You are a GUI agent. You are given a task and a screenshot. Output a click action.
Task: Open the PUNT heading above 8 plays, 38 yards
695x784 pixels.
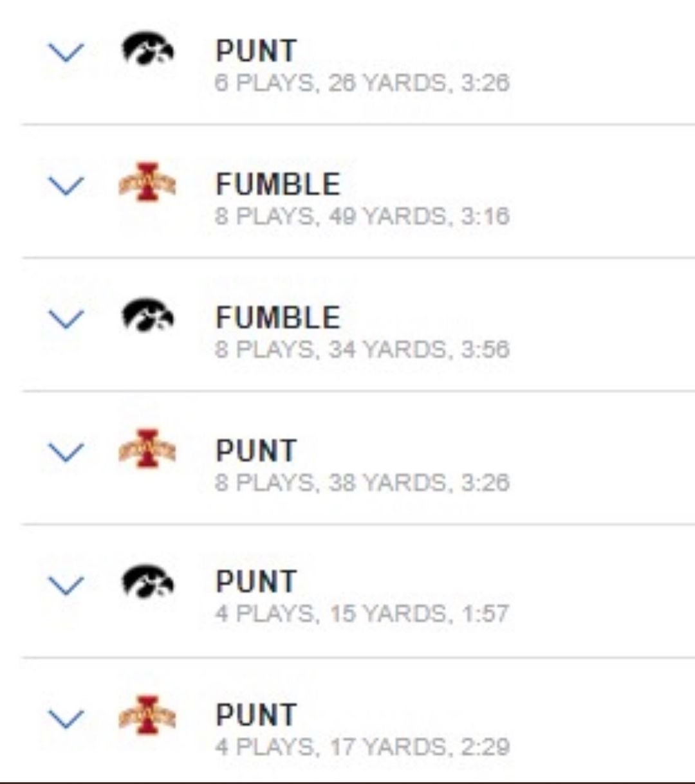256,451
